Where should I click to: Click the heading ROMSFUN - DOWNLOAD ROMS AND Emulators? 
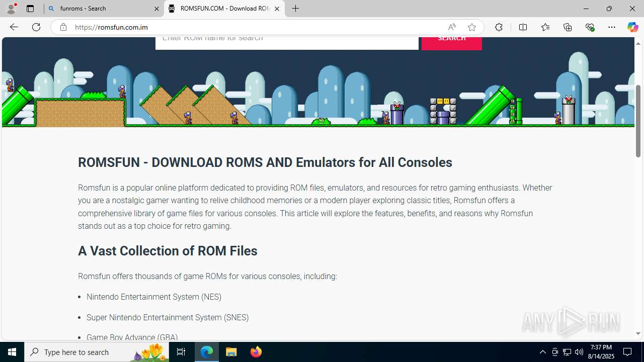(265, 162)
